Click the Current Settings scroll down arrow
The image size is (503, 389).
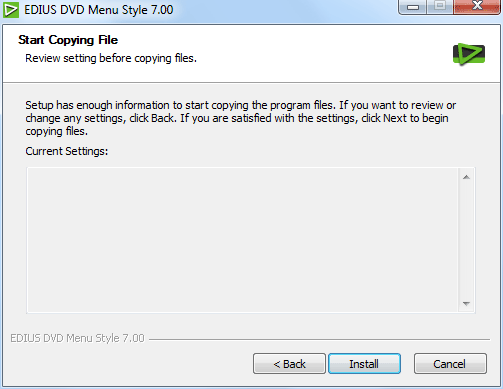click(x=466, y=303)
